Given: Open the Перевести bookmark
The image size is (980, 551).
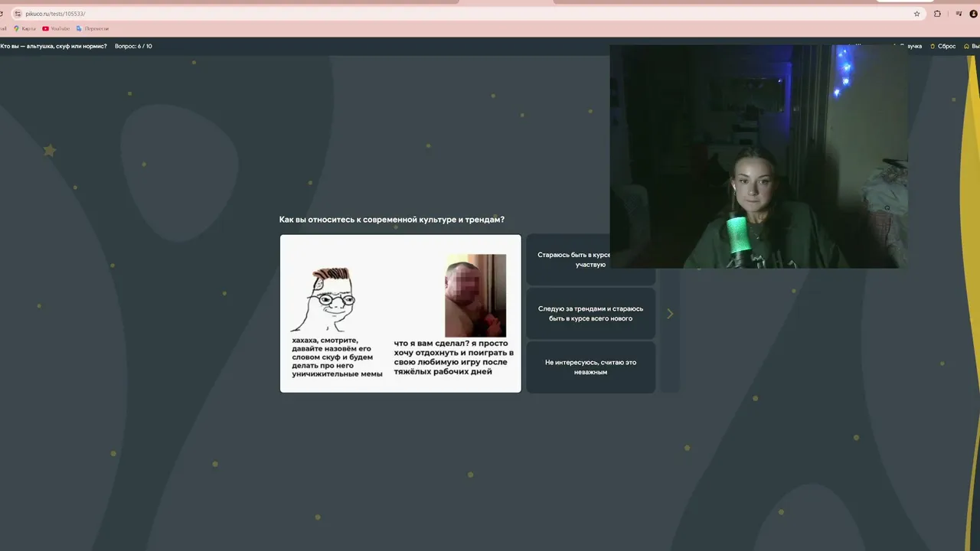Looking at the screenshot, I should (93, 28).
